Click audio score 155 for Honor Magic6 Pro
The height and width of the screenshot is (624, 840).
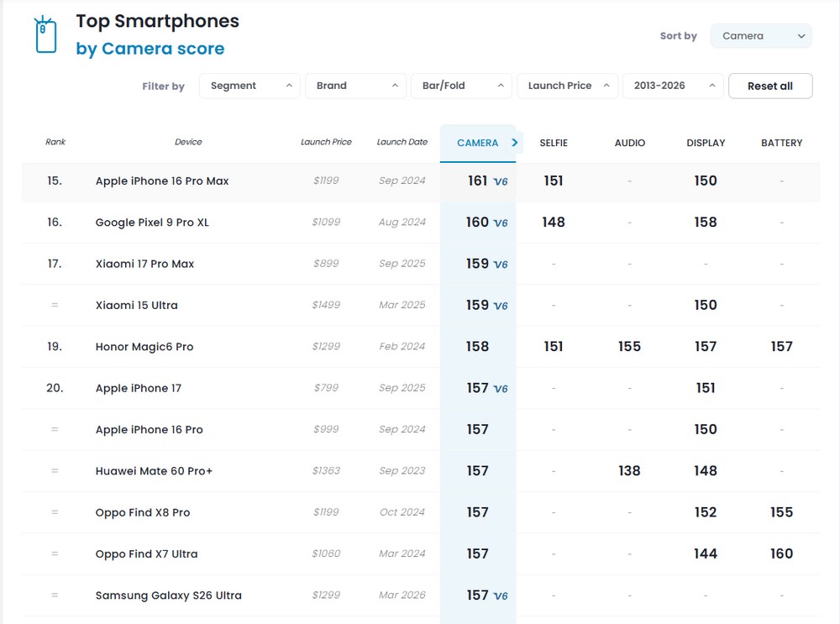[x=629, y=347]
